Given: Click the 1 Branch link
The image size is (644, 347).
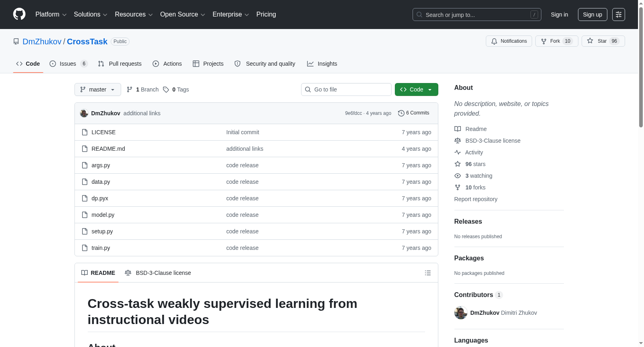Looking at the screenshot, I should [143, 89].
